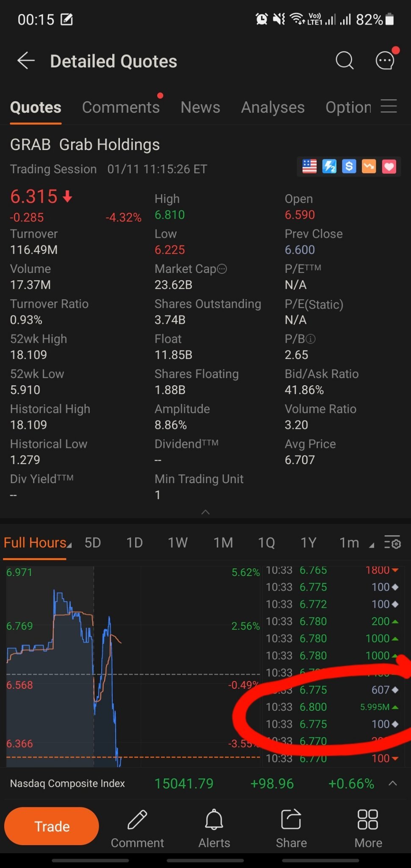This screenshot has width=411, height=868.
Task: Tap the Bid/Ask Ratio value 41.86%
Action: point(304,390)
